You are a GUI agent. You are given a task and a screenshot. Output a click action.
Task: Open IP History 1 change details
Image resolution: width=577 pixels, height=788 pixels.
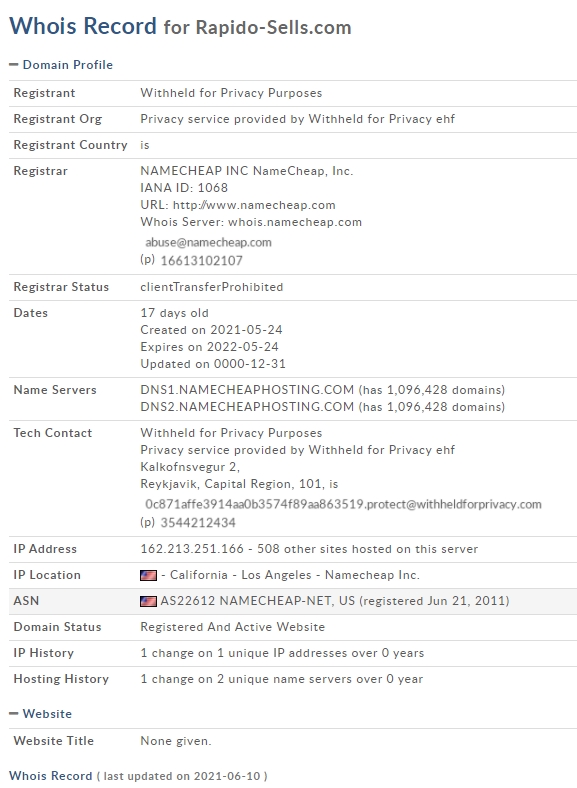[282, 653]
